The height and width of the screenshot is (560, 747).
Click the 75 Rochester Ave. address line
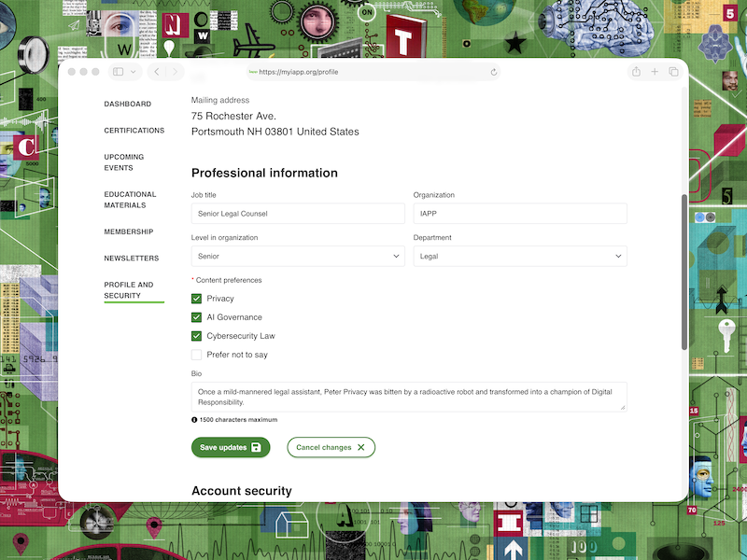pos(233,116)
